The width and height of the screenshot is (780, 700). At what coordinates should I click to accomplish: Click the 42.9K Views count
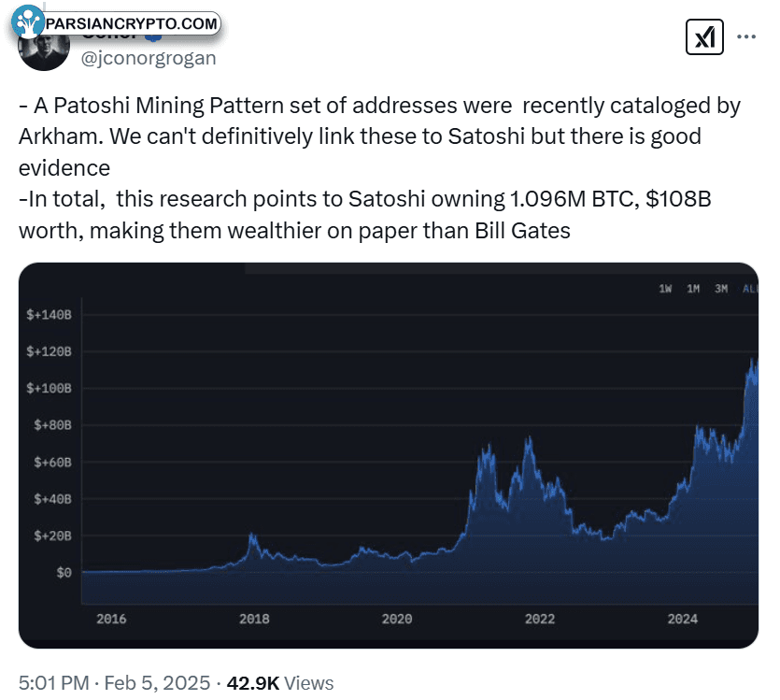(280, 682)
